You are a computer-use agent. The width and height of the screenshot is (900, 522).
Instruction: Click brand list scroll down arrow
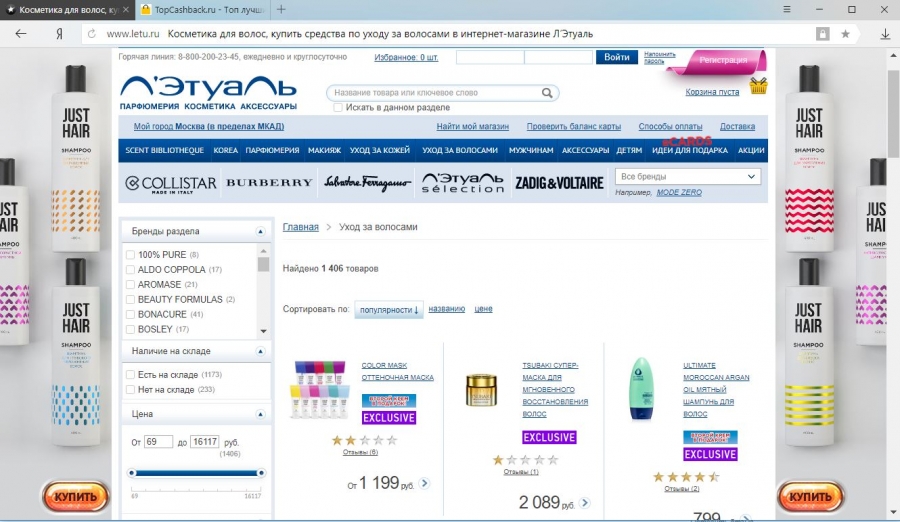[263, 331]
